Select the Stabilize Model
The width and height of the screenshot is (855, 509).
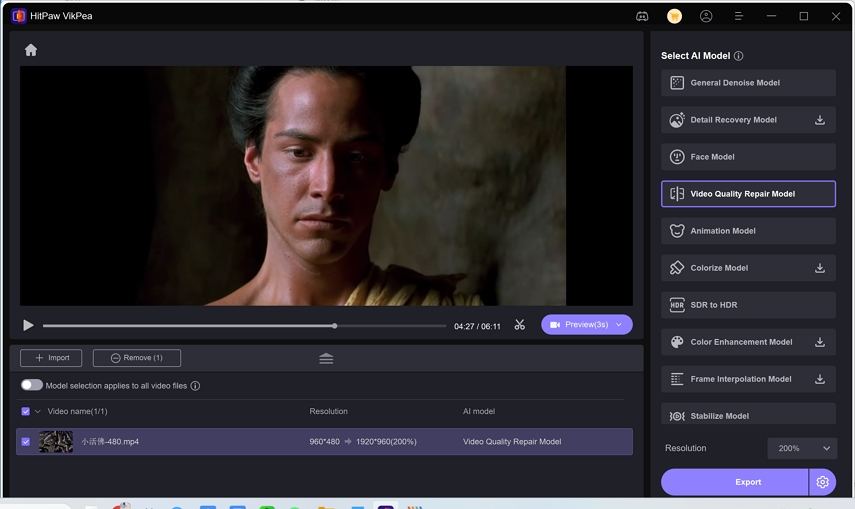coord(748,414)
